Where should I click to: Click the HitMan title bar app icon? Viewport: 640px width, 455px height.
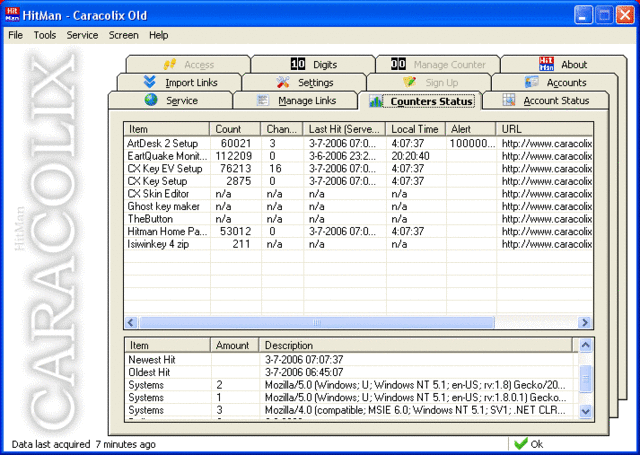[12, 15]
